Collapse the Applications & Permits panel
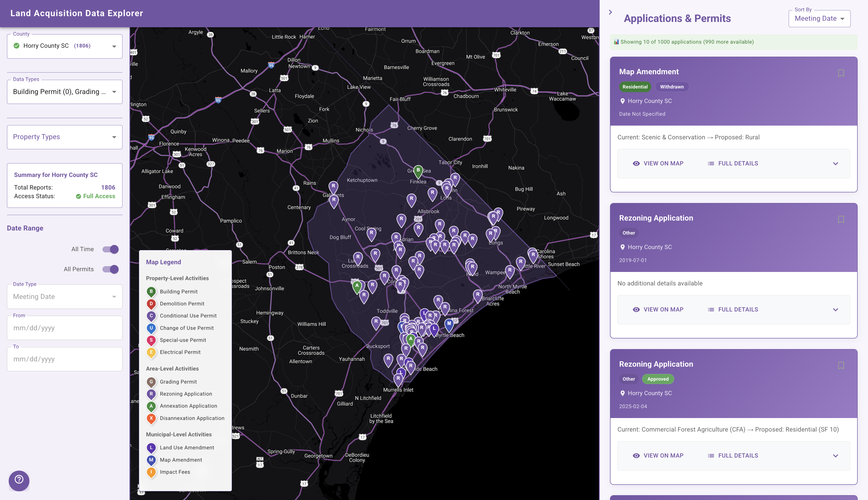This screenshot has height=500, width=868. pyautogui.click(x=610, y=12)
